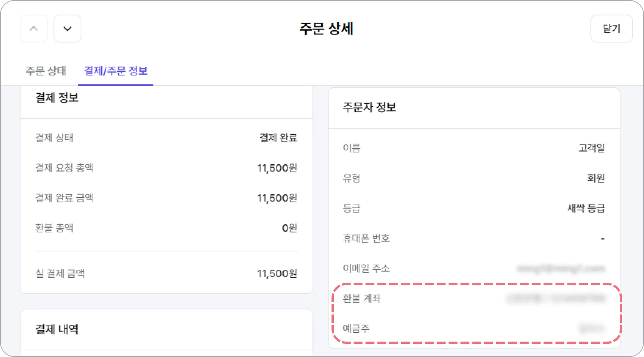The image size is (644, 357).
Task: Click the 실 결제 금액 amount value
Action: click(277, 273)
